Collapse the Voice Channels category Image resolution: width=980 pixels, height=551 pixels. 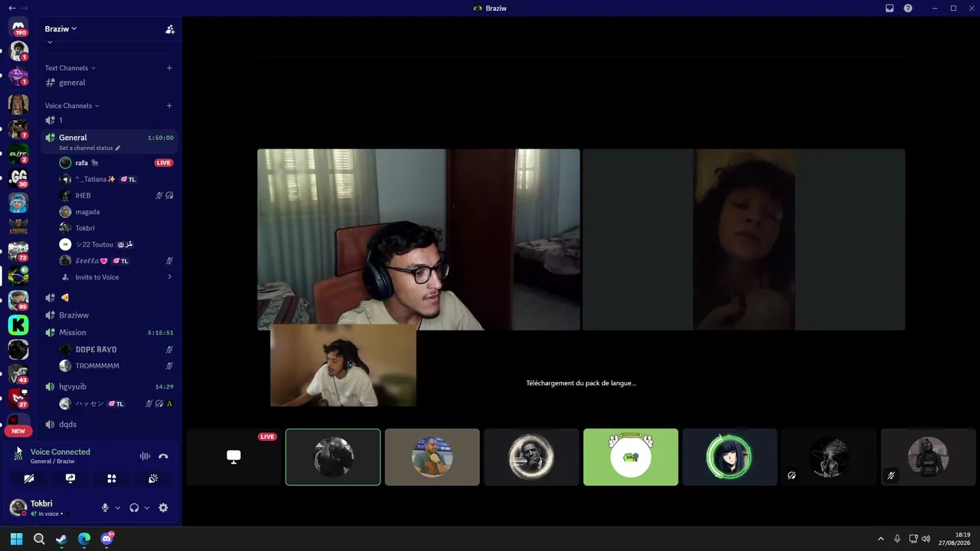tap(72, 106)
